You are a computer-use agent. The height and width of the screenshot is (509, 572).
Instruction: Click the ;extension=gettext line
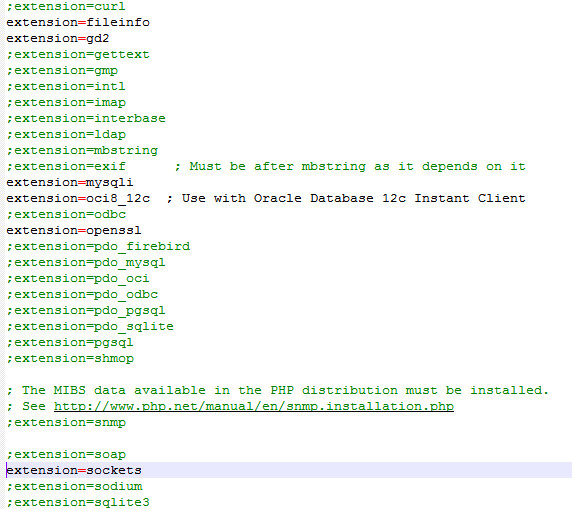[x=78, y=54]
